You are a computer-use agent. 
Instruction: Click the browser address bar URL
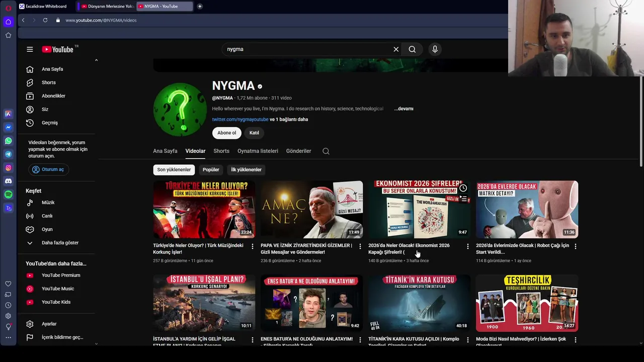(101, 20)
